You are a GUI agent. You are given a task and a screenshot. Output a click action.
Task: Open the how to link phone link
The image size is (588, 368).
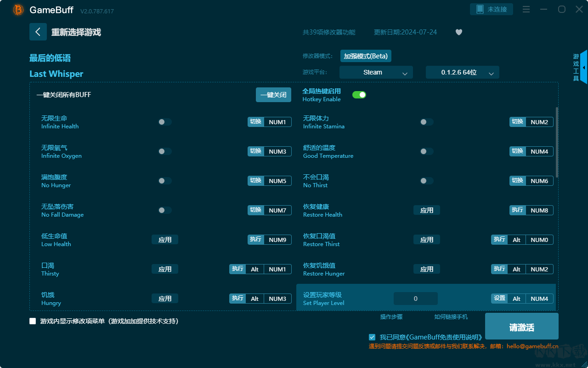[x=451, y=317]
